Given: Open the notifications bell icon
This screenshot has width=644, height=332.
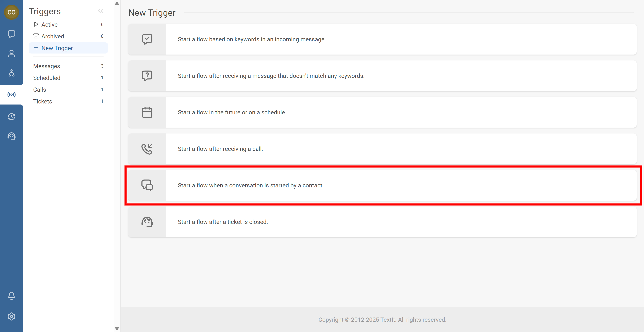Looking at the screenshot, I should coord(11,296).
